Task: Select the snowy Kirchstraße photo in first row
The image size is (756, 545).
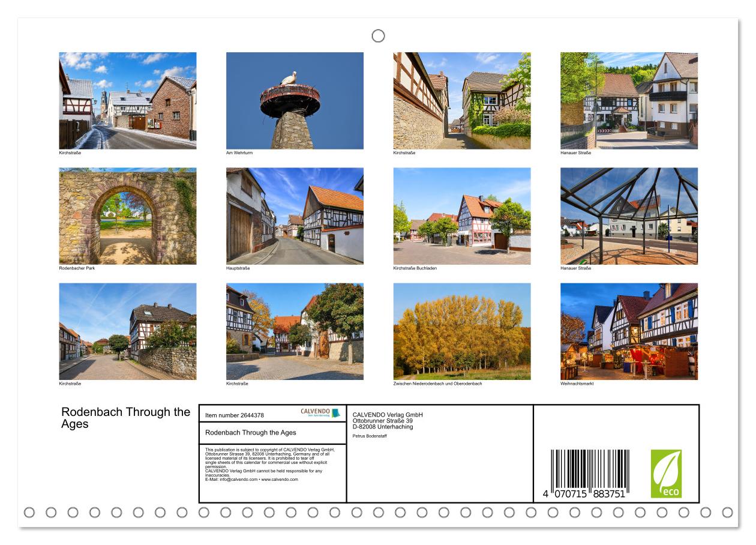Action: (x=128, y=100)
